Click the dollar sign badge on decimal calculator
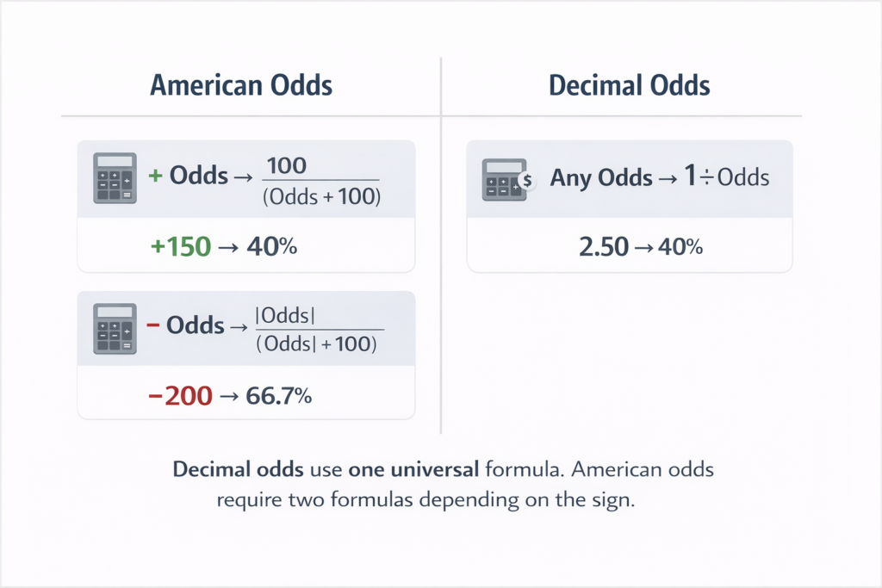Screen dimensions: 882x588 point(527,180)
